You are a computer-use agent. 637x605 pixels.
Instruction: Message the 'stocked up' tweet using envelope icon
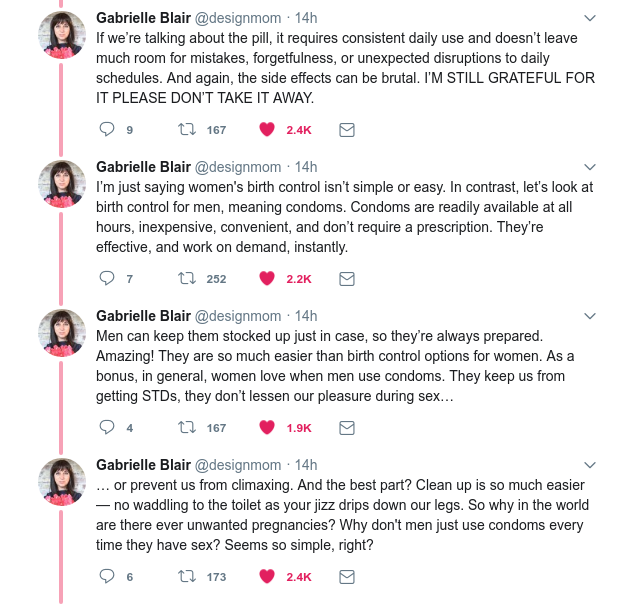point(346,427)
